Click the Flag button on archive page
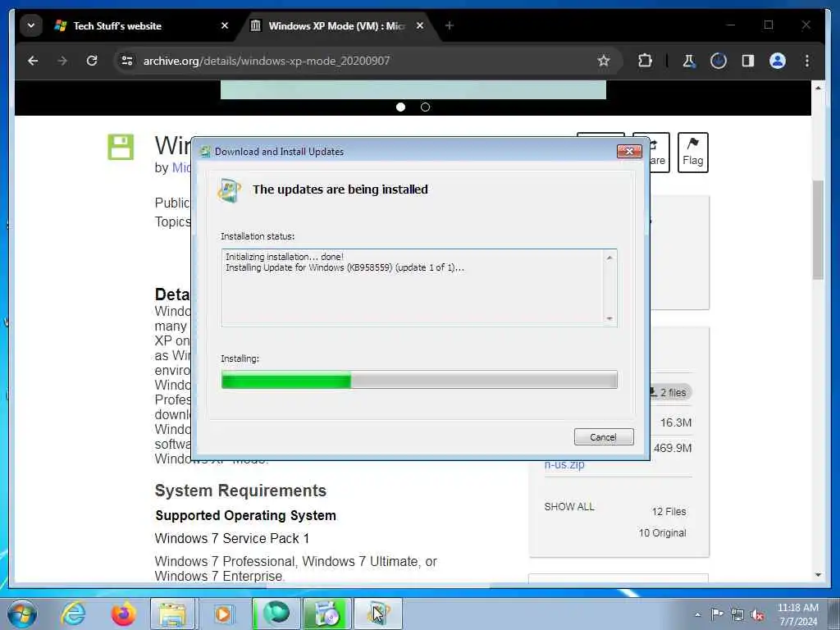Image resolution: width=840 pixels, height=630 pixels. coord(692,153)
